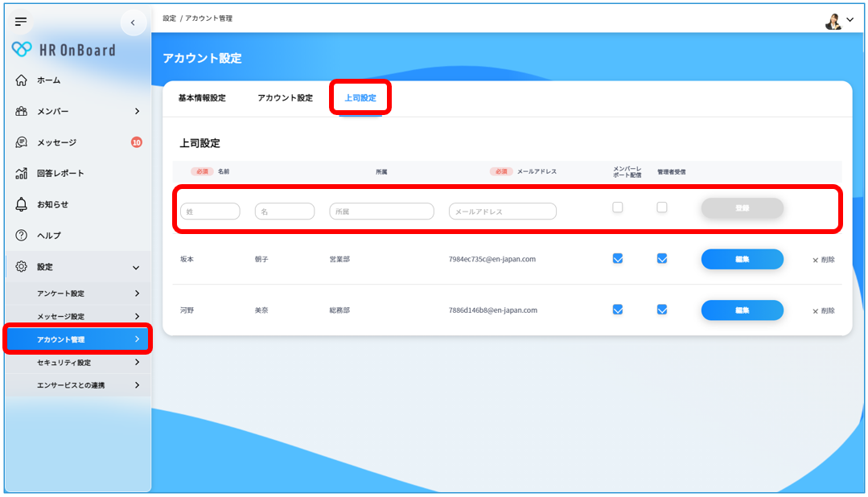
Task: Open the user profile dropdown arrow
Action: pyautogui.click(x=850, y=20)
